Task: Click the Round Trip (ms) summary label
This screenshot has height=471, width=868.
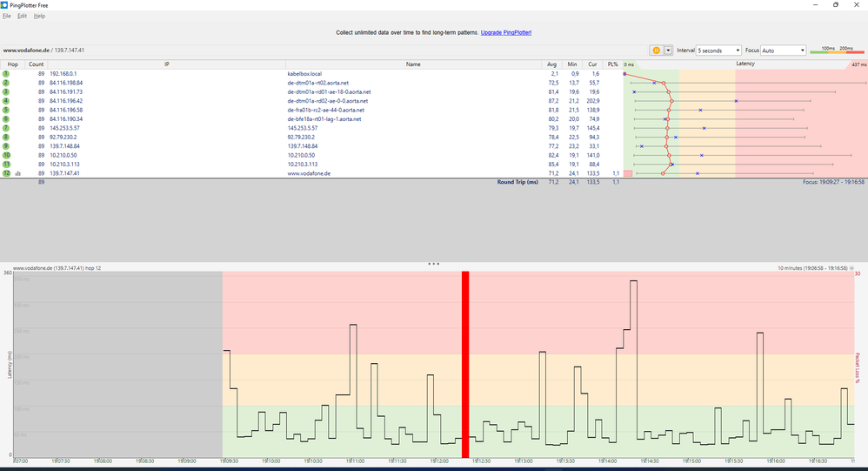Action: [x=517, y=182]
